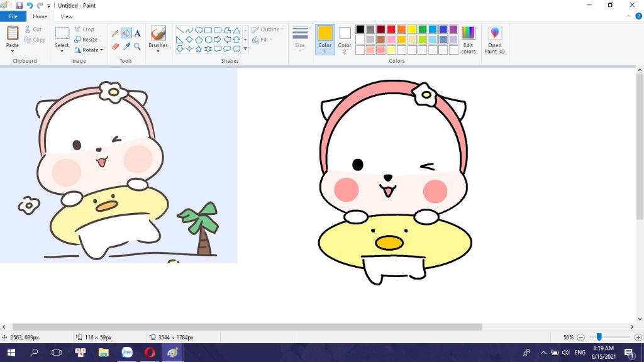The height and width of the screenshot is (362, 644).
Task: Choose the Line shape
Action: tap(179, 30)
